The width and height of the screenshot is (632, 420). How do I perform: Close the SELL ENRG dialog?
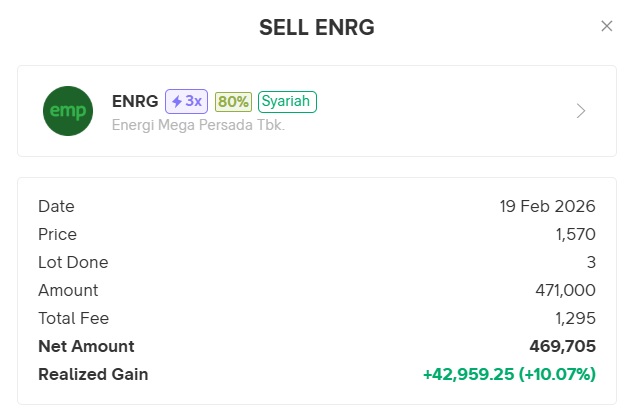606,26
